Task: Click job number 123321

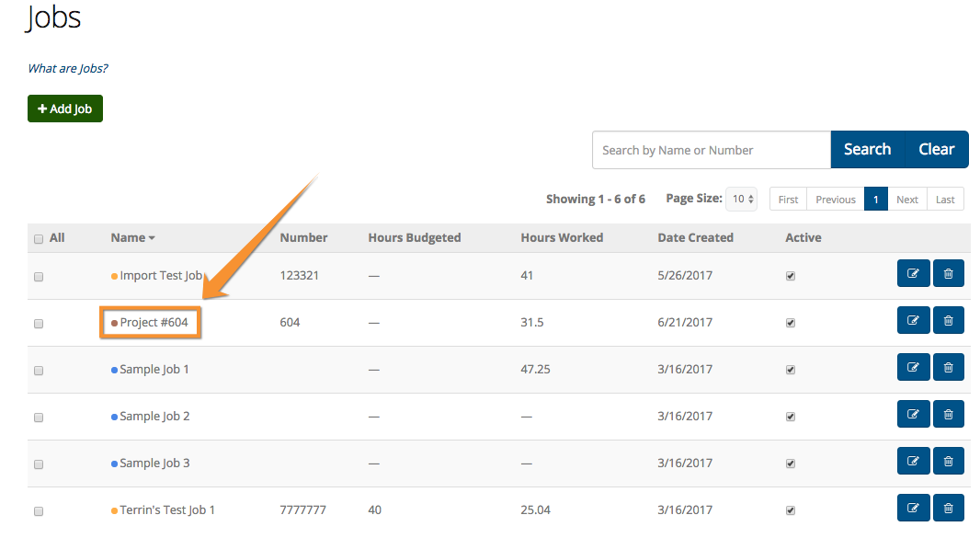Action: [300, 275]
